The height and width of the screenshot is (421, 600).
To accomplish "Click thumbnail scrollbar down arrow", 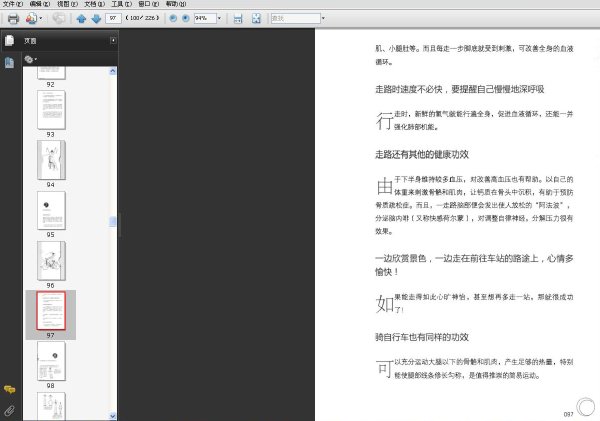I will tap(112, 416).
